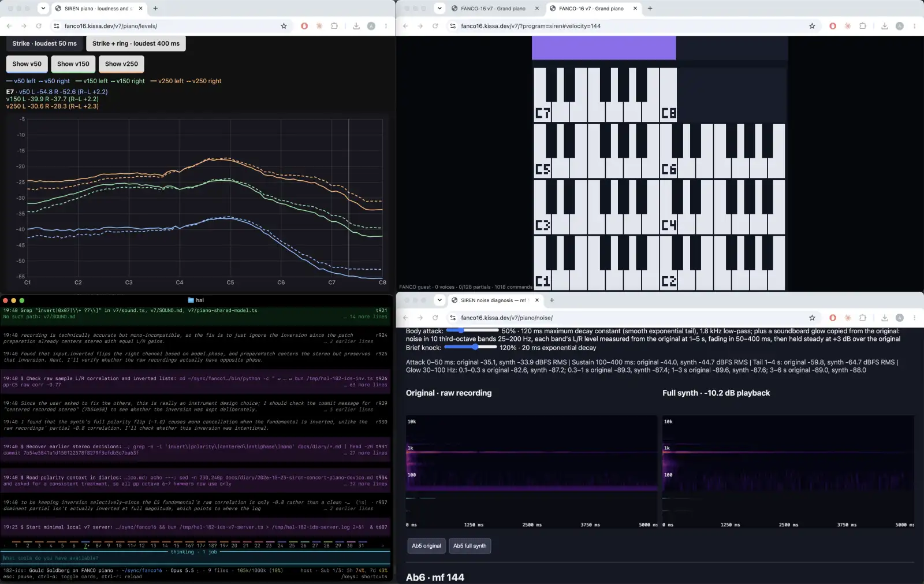The width and height of the screenshot is (924, 584).
Task: Expand tab list chevron in noise diagnosis window
Action: [x=439, y=300]
